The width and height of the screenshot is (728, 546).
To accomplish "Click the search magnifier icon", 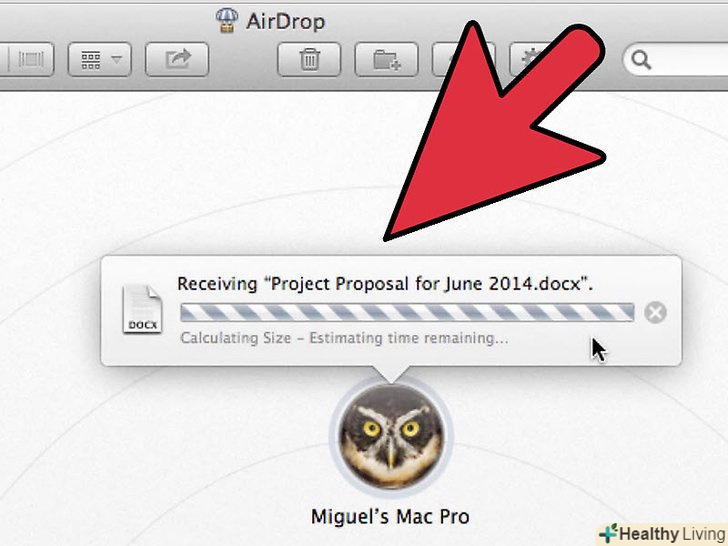I will coord(642,60).
